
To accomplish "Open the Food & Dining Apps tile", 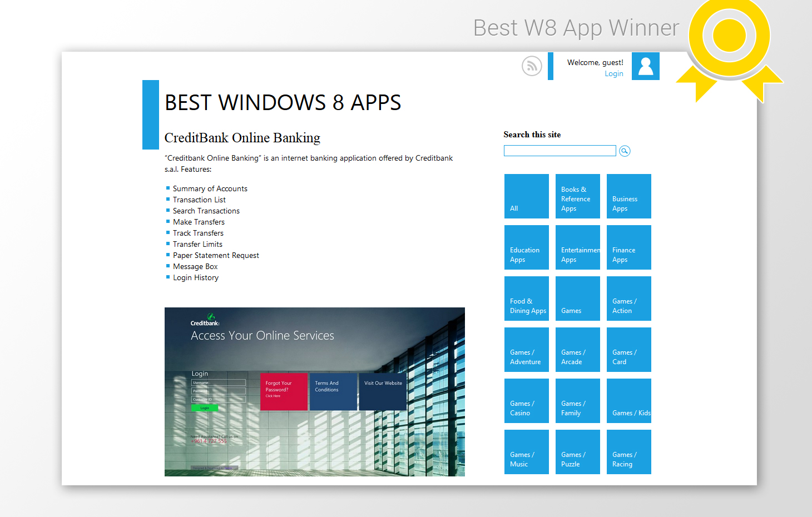I will 527,299.
